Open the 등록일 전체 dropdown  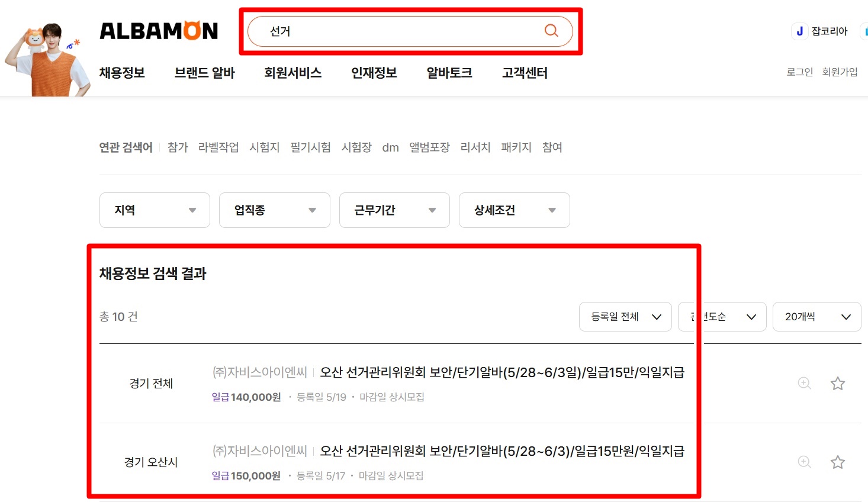[625, 317]
